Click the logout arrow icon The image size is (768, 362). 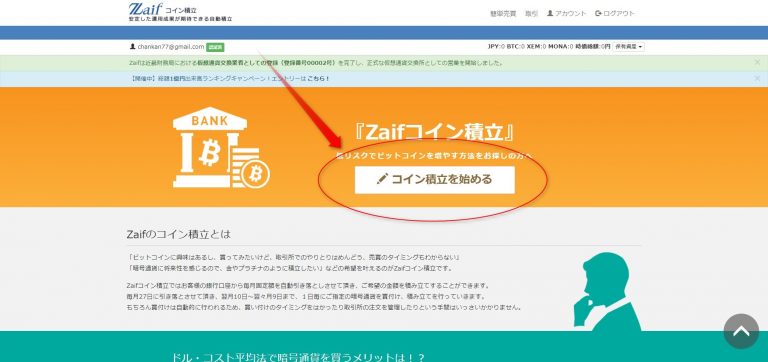[599, 13]
